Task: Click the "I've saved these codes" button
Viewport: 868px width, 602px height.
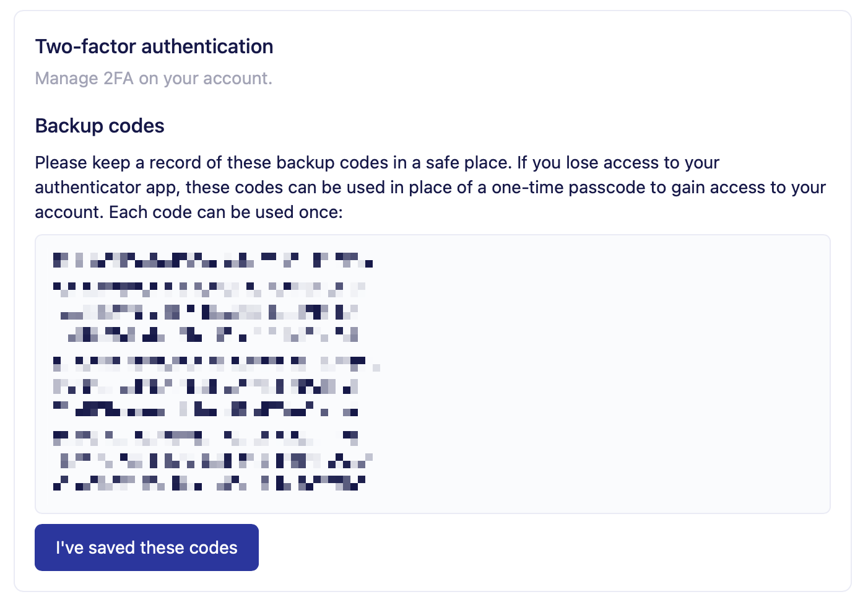Action: (x=146, y=547)
